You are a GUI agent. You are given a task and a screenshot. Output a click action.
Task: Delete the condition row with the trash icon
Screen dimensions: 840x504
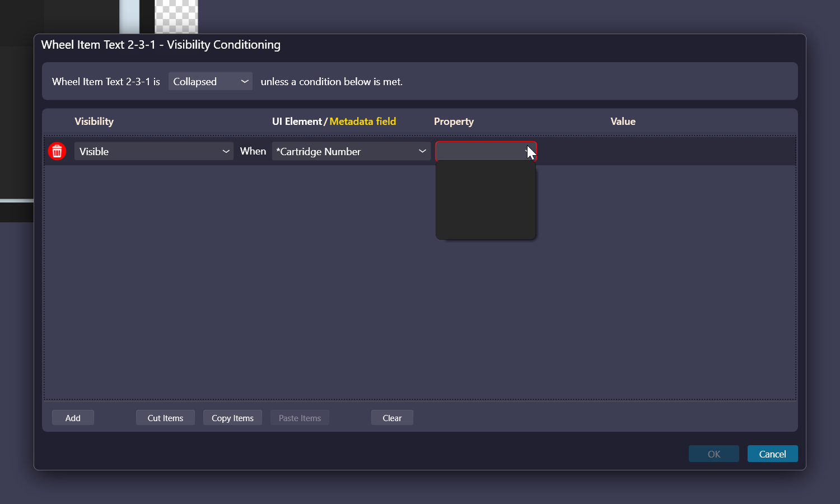pos(57,151)
